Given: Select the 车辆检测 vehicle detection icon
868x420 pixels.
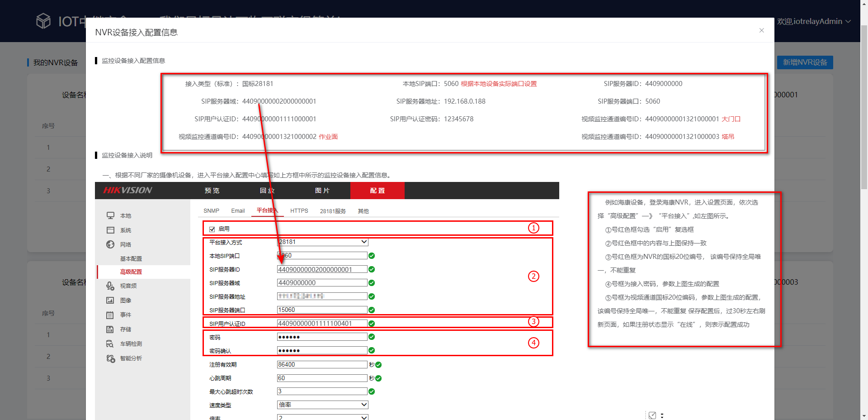Looking at the screenshot, I should click(x=110, y=344).
